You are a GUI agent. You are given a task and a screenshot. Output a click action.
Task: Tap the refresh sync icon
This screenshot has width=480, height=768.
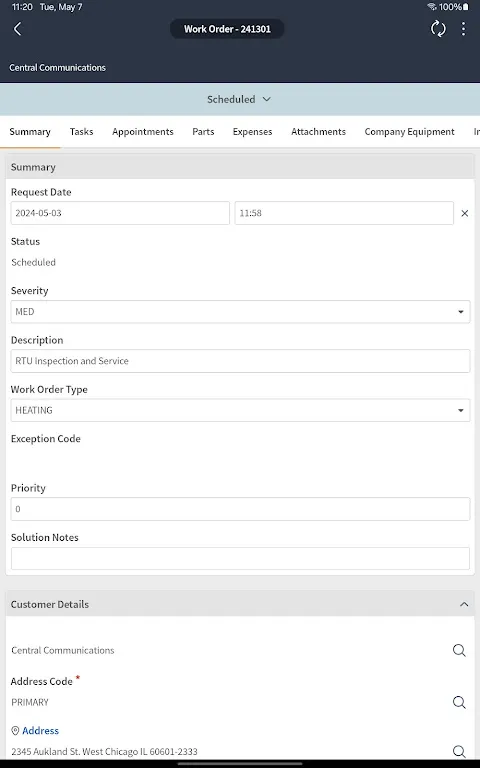(x=438, y=29)
